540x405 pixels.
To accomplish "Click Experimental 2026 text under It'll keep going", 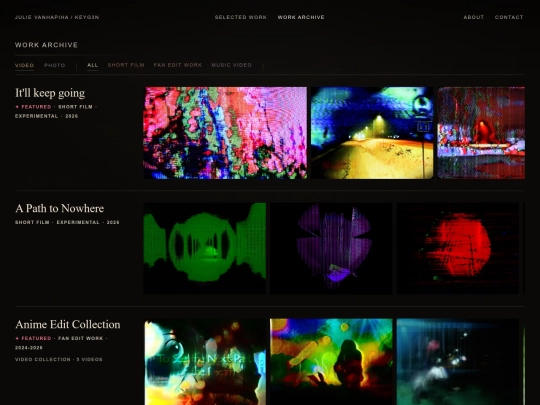I will [46, 116].
